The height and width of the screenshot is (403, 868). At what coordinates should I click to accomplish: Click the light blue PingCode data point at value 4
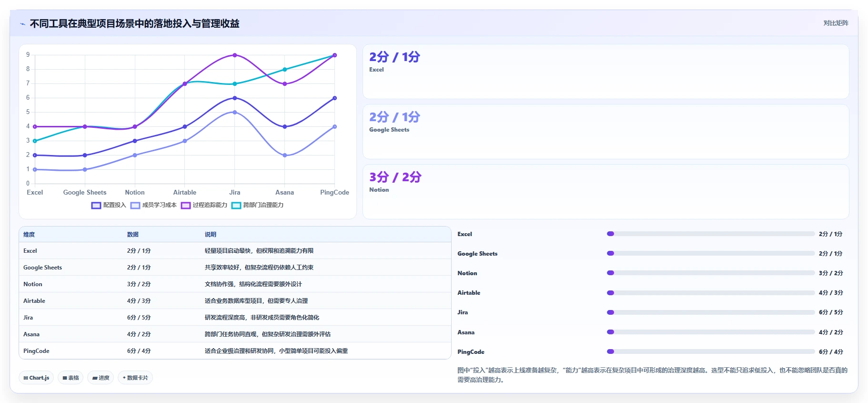coord(334,127)
